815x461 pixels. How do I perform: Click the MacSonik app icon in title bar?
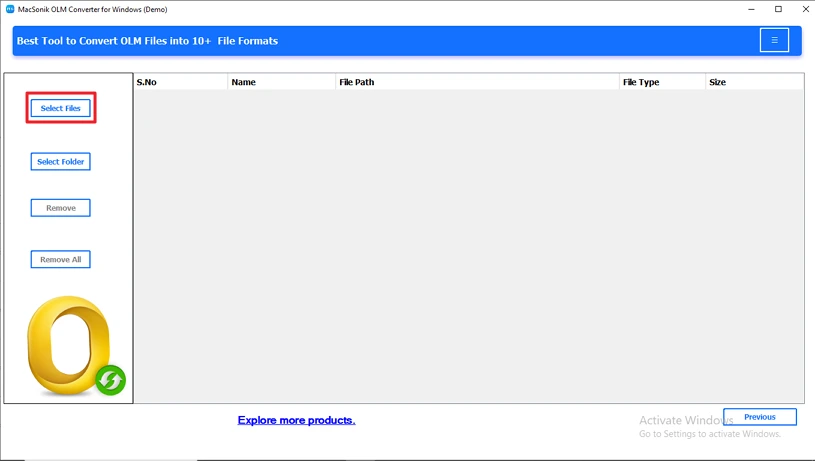click(10, 9)
